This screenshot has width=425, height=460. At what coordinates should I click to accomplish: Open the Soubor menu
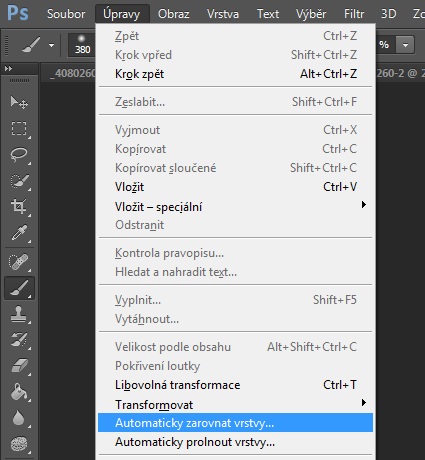tap(66, 14)
